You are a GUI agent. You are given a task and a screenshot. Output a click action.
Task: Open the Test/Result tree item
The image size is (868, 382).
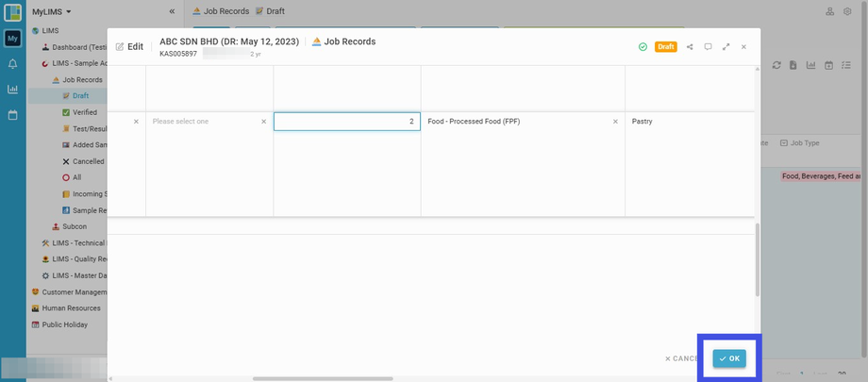pyautogui.click(x=83, y=129)
